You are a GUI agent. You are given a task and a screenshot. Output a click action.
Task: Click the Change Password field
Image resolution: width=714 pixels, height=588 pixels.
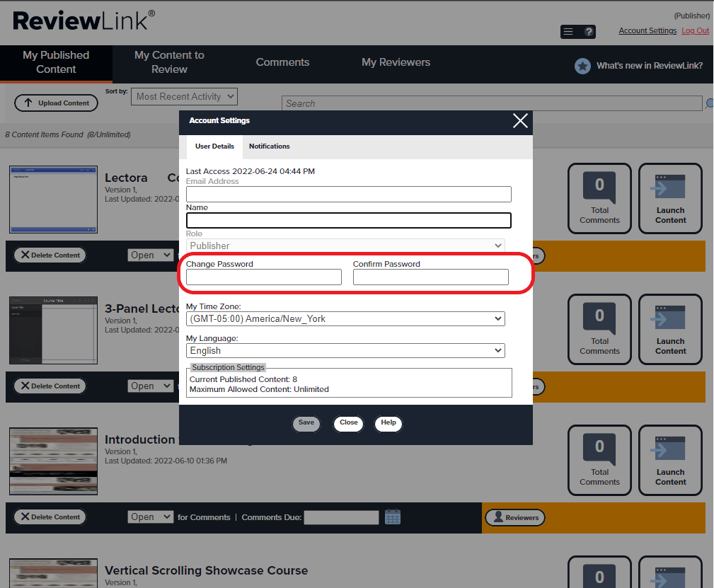[263, 277]
